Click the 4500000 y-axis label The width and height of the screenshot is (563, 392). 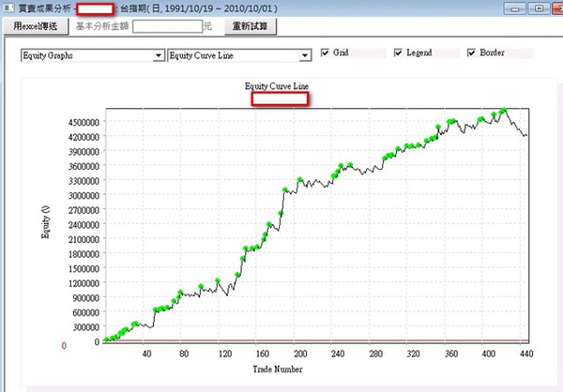tap(84, 123)
